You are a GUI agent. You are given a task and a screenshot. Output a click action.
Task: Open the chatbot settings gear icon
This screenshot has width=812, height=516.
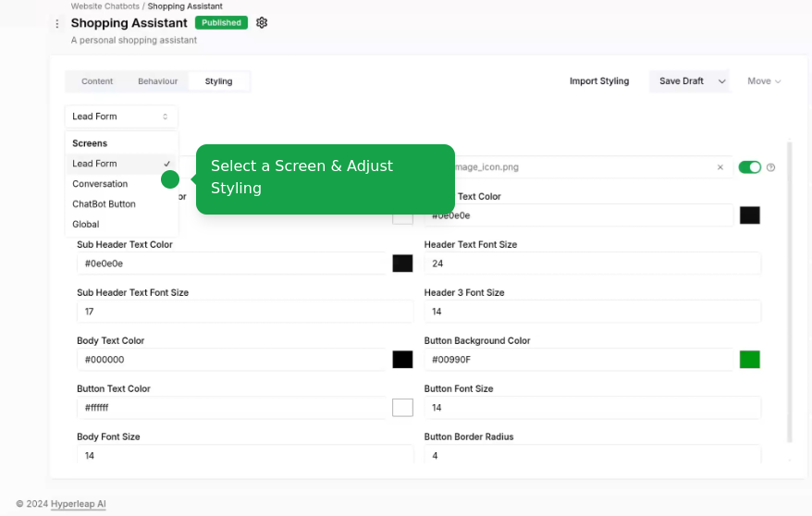click(x=262, y=23)
